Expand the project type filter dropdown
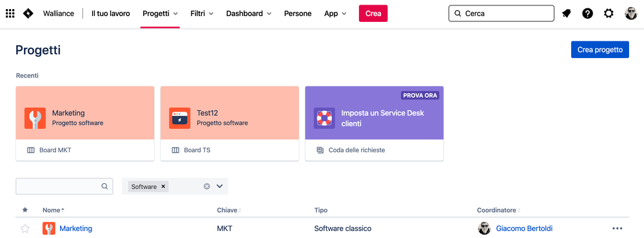 pyautogui.click(x=219, y=186)
